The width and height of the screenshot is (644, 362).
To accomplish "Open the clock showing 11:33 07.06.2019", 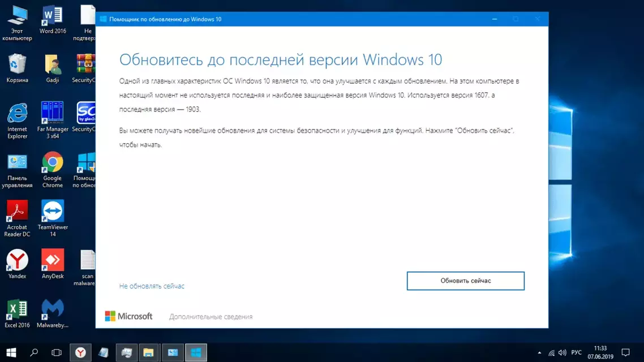I will (600, 352).
